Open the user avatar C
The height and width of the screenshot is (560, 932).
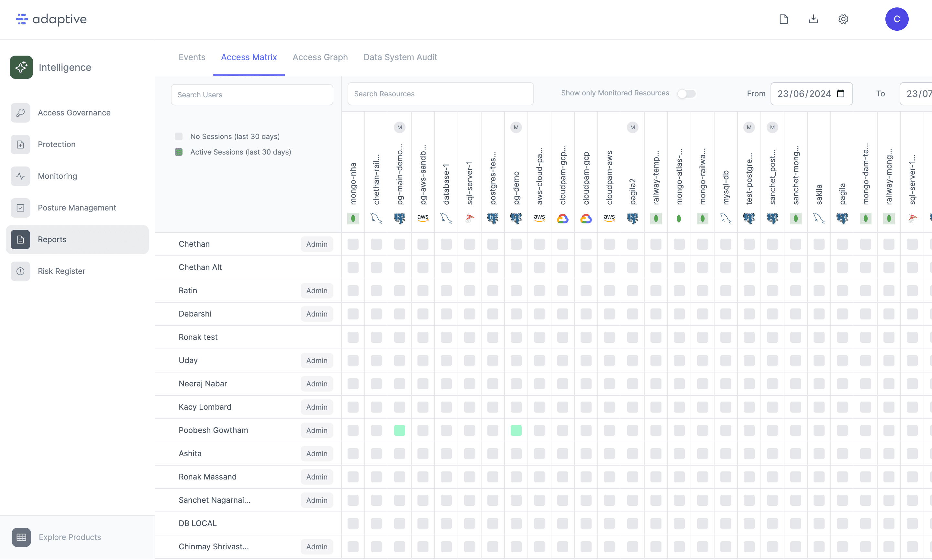(x=896, y=19)
